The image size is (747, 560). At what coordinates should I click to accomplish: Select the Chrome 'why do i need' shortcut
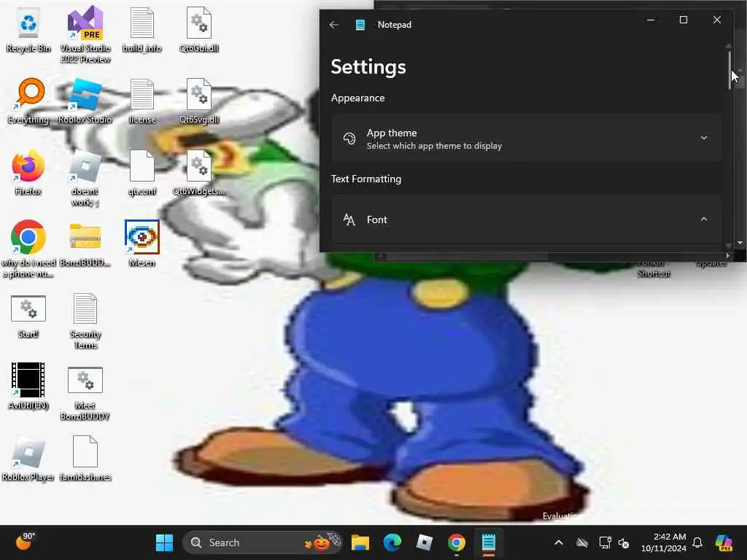coord(28,249)
